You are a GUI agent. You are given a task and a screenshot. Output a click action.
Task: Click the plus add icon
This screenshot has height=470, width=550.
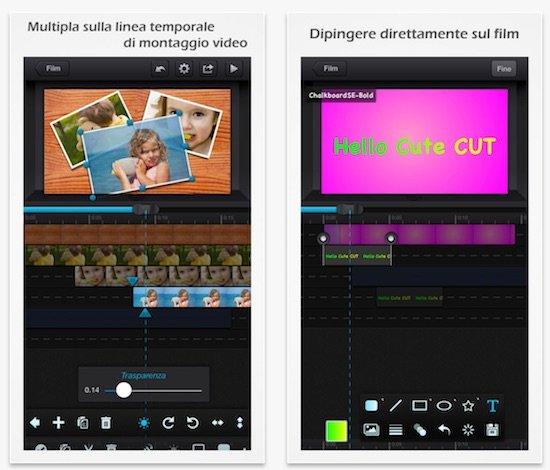point(58,423)
